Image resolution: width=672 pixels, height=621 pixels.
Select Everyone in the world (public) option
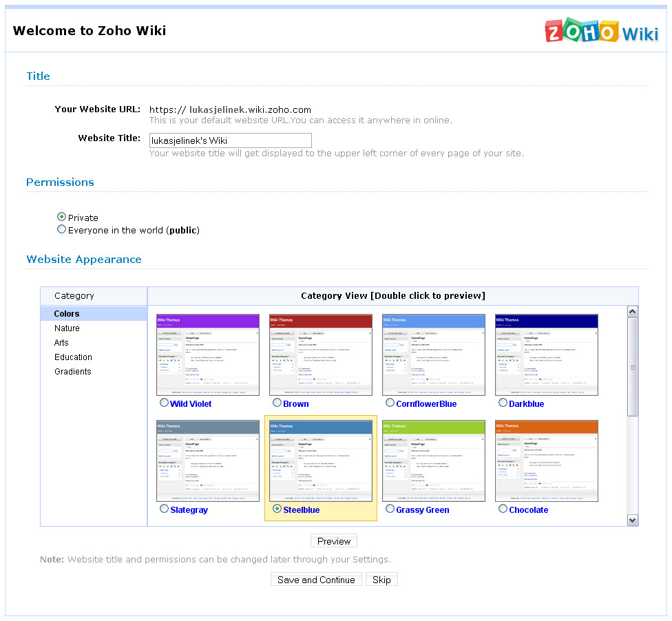pyautogui.click(x=62, y=229)
